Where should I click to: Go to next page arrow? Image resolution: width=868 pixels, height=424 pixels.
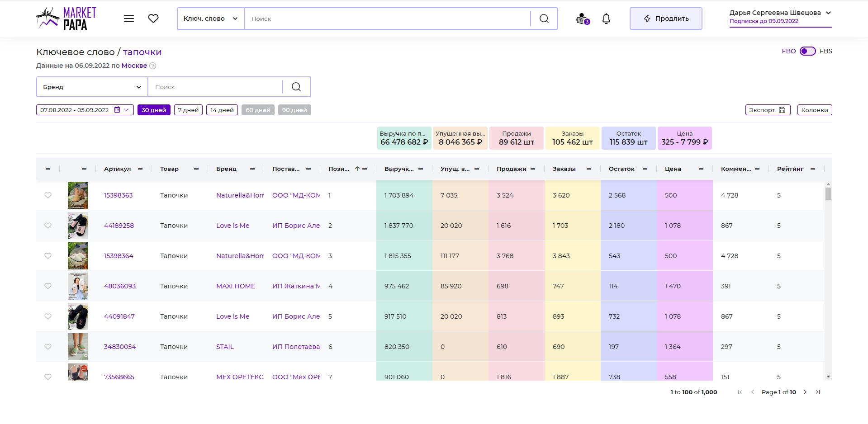[x=805, y=392]
